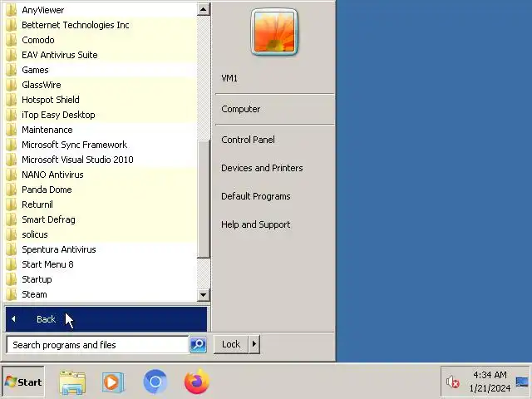The height and width of the screenshot is (399, 532).
Task: Expand Microsoft Sync Framework folder
Action: pos(101,145)
